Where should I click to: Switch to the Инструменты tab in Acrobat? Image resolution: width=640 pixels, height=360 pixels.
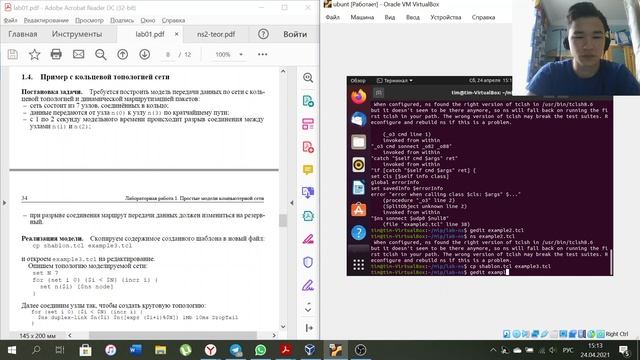(77, 34)
